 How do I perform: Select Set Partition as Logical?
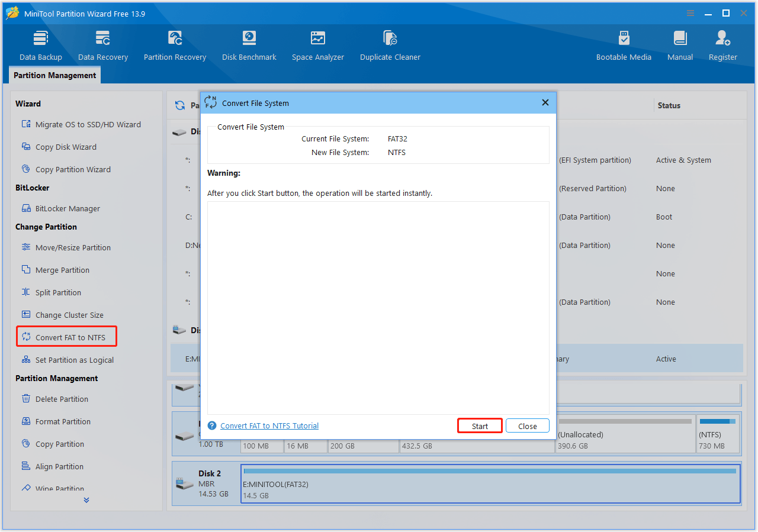tap(67, 360)
